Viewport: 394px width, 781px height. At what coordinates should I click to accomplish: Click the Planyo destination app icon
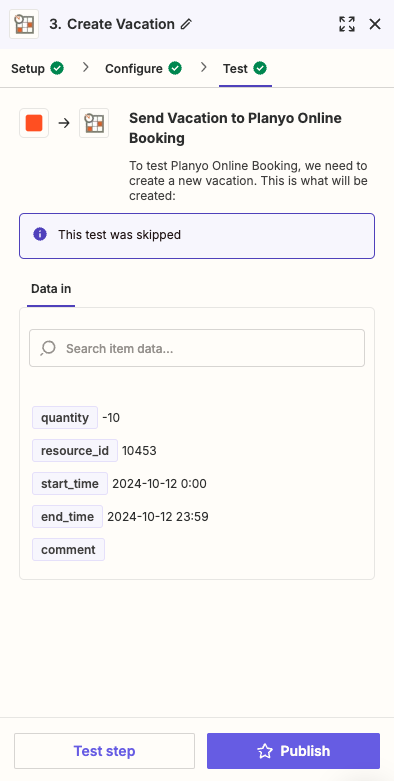94,123
